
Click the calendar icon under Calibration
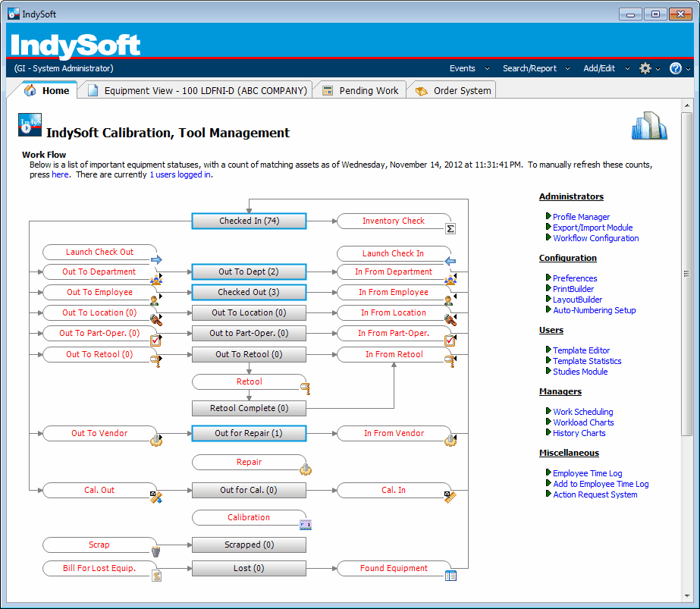point(306,524)
